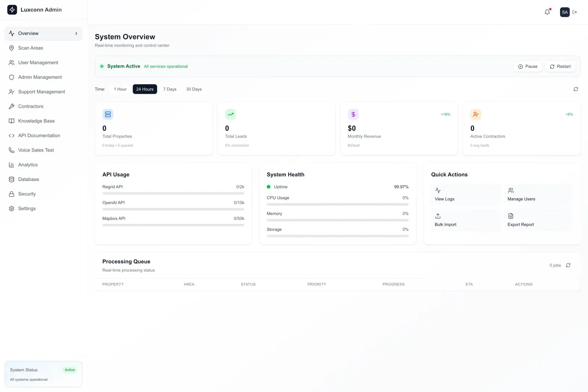The height and width of the screenshot is (392, 588).
Task: Expand the Overview chevron arrow
Action: coord(76,33)
